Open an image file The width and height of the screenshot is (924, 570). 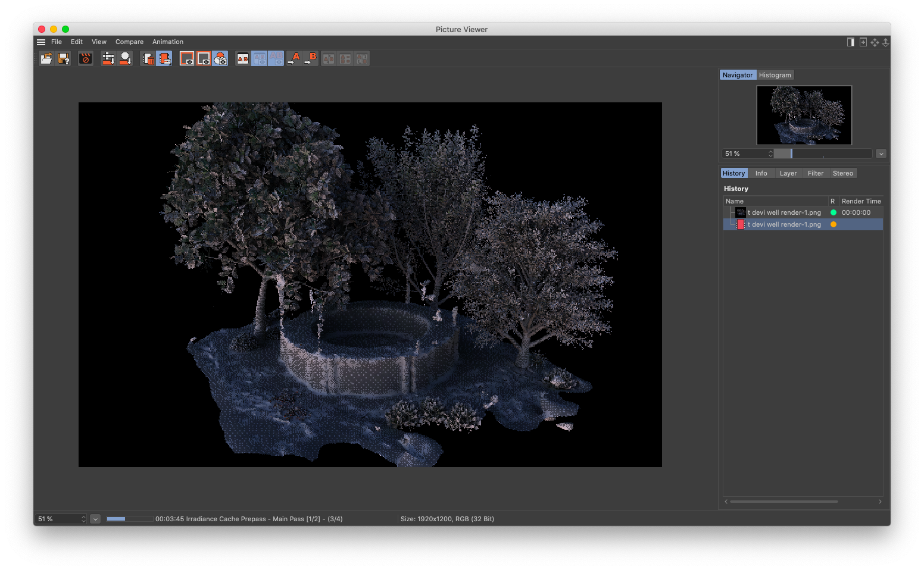coord(46,58)
